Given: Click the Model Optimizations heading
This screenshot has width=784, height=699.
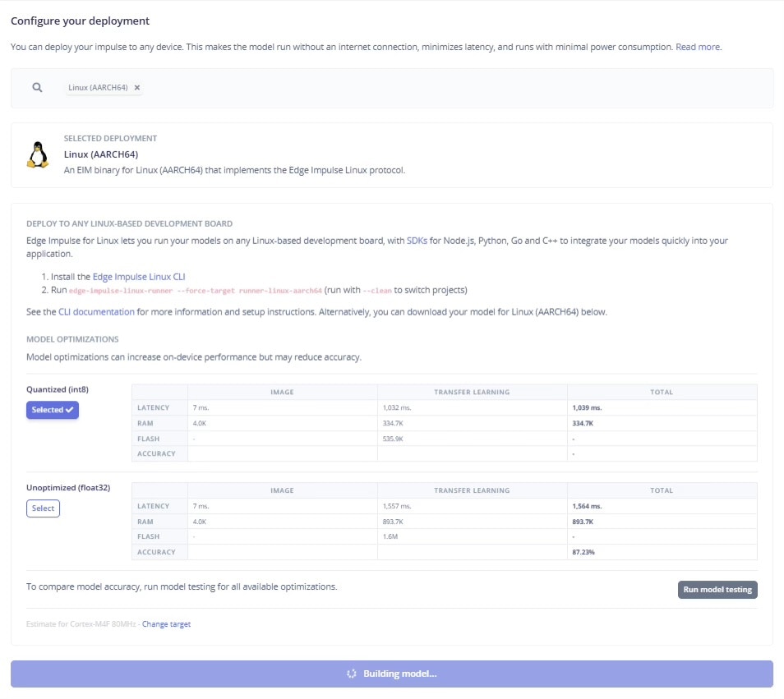Looking at the screenshot, I should (x=72, y=339).
